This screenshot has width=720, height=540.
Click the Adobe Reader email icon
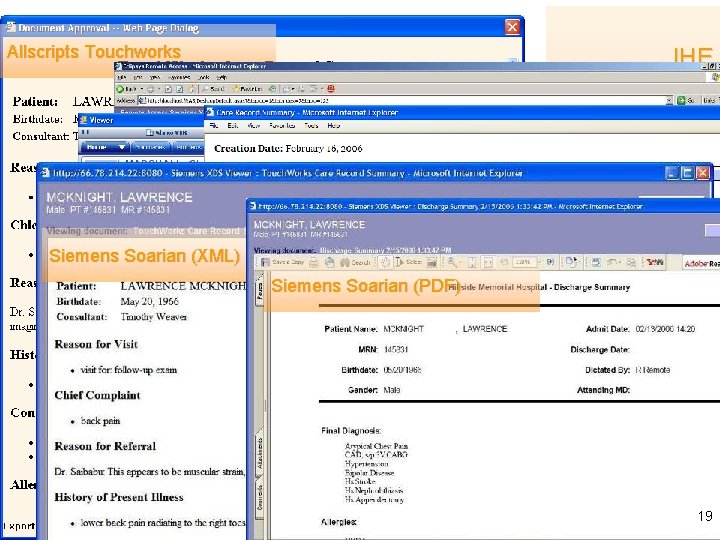(329, 262)
